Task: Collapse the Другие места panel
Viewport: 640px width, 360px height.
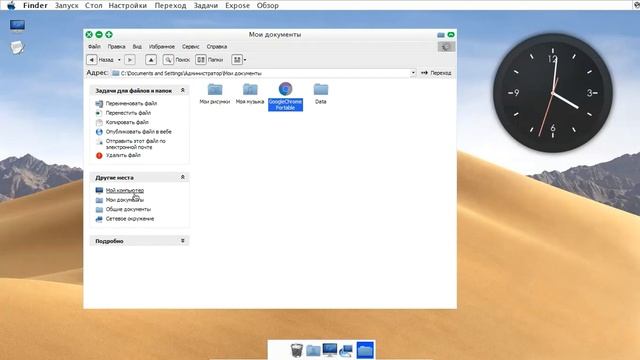Action: point(182,177)
